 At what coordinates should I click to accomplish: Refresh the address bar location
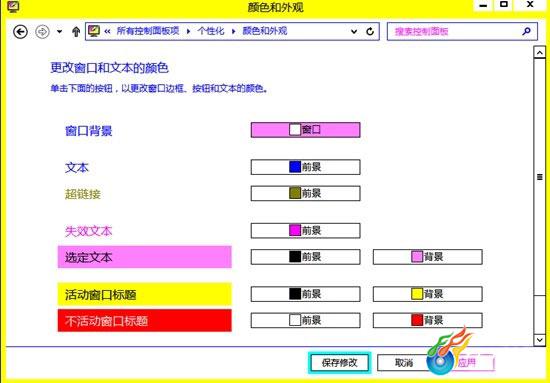click(x=370, y=32)
